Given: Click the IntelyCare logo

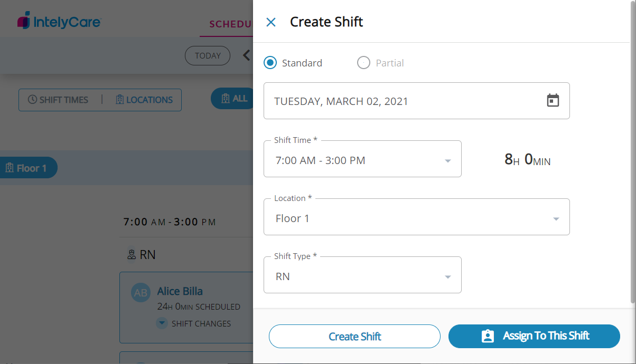Looking at the screenshot, I should [x=59, y=22].
